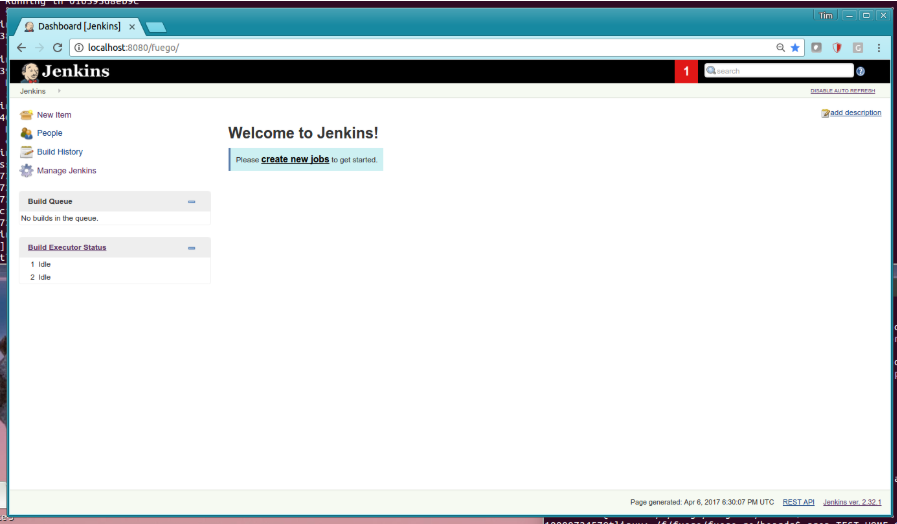
Task: Open the People link
Action: [50, 133]
